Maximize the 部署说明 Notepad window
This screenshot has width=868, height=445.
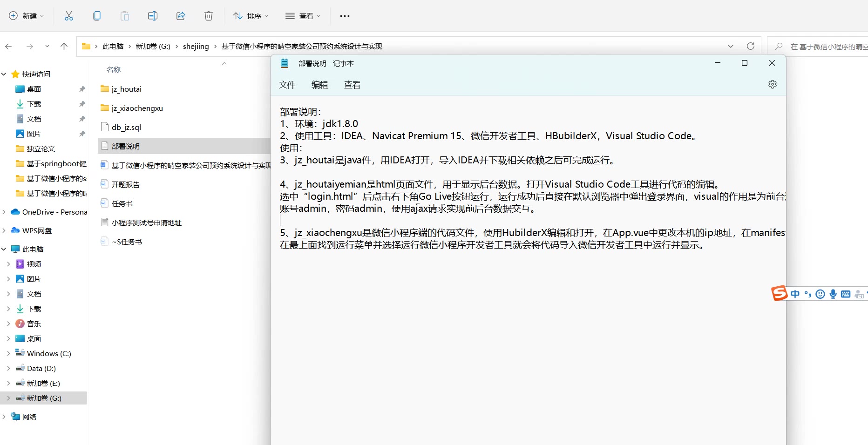(x=745, y=63)
